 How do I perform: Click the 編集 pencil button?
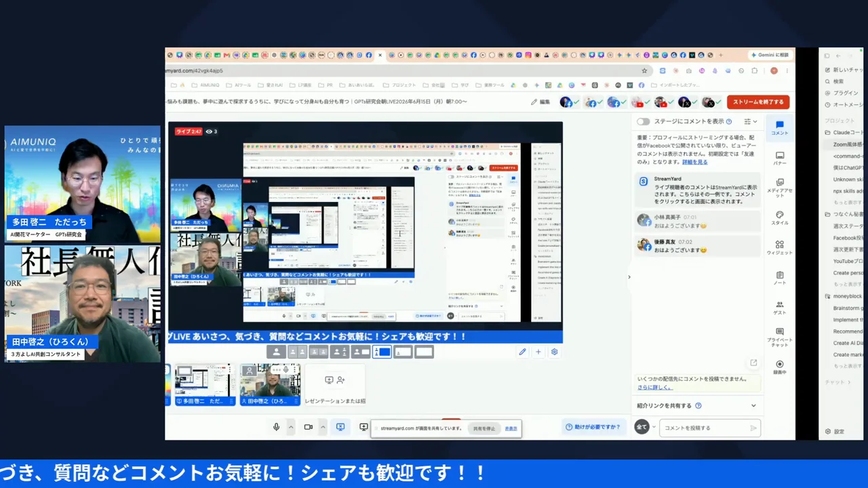point(540,102)
